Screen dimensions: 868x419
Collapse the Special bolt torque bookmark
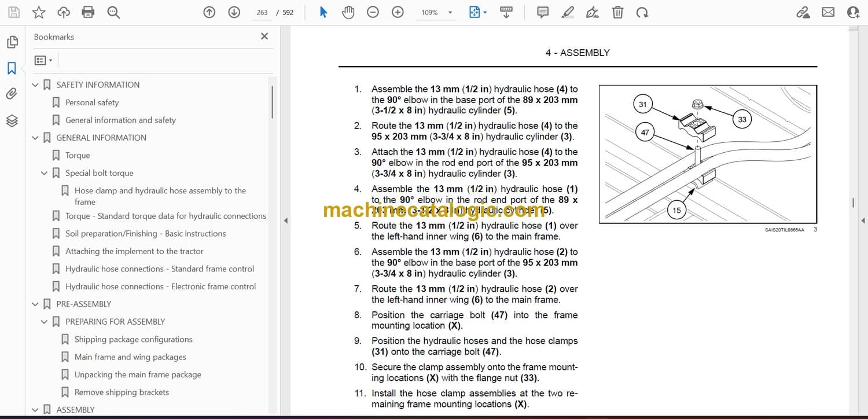(x=45, y=173)
